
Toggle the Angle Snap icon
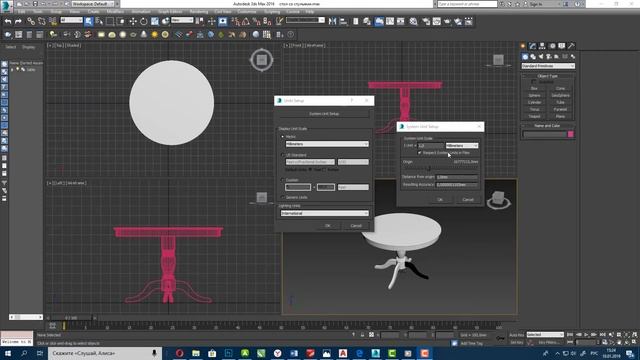(x=246, y=21)
